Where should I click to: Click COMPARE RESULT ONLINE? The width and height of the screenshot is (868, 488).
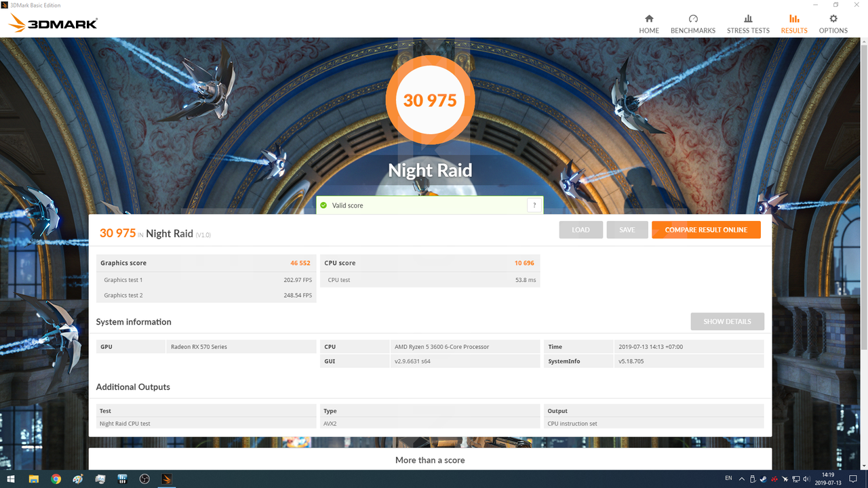tap(706, 230)
